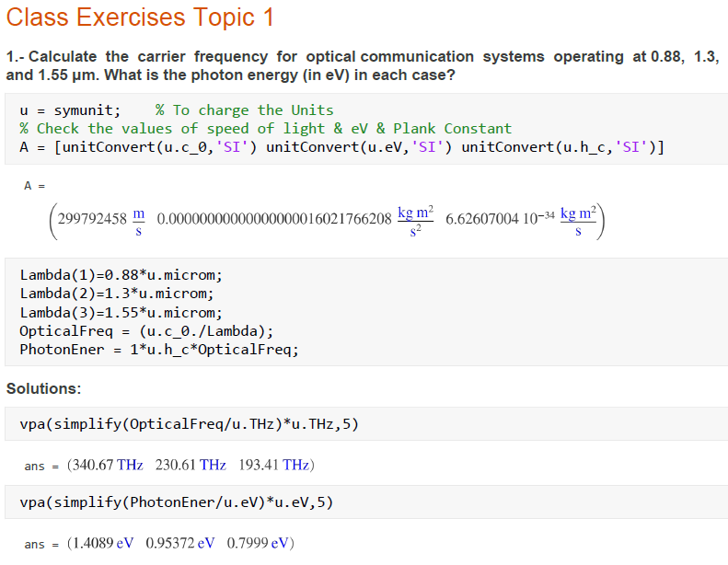Click the OpticalFreq definition line
Screen dimensions: 728x565
click(x=146, y=330)
